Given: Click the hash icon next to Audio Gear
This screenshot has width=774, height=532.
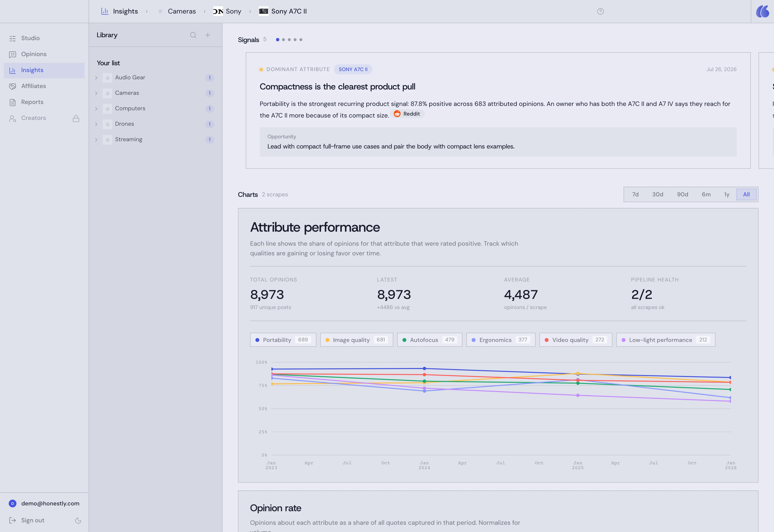Looking at the screenshot, I should tap(107, 78).
